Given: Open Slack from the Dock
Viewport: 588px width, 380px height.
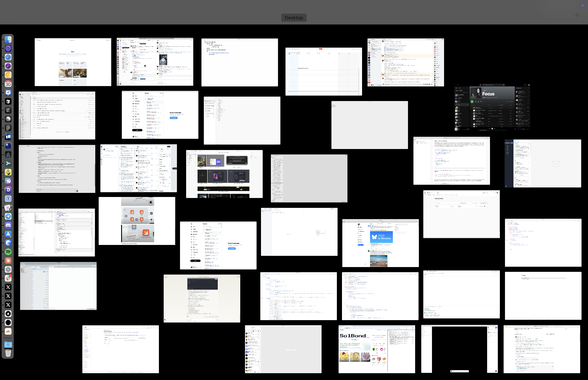Looking at the screenshot, I should click(8, 278).
